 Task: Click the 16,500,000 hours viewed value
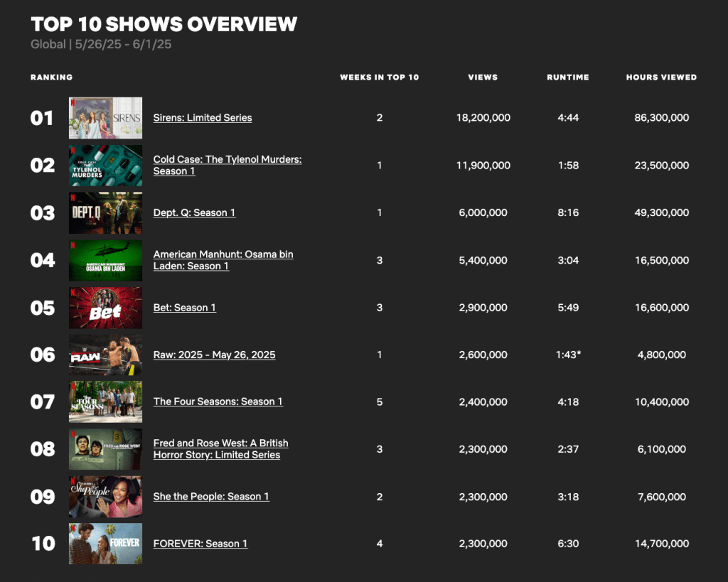[662, 260]
